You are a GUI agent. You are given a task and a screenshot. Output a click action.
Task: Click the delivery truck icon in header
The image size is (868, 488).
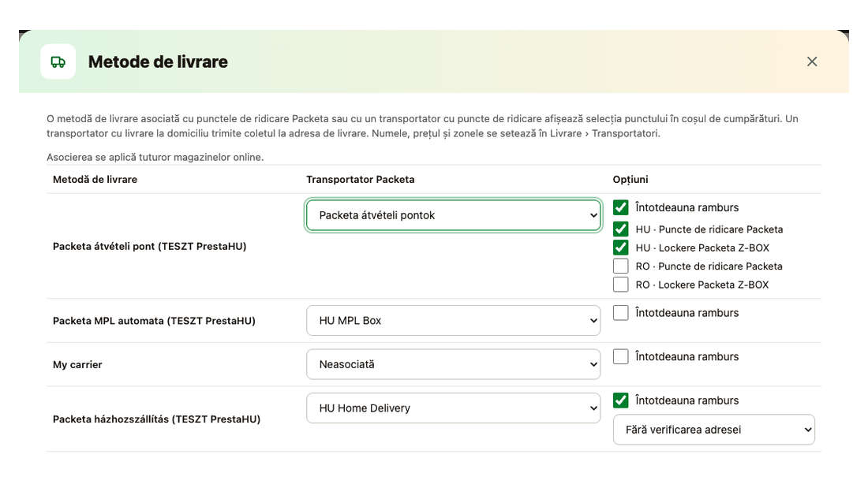58,61
